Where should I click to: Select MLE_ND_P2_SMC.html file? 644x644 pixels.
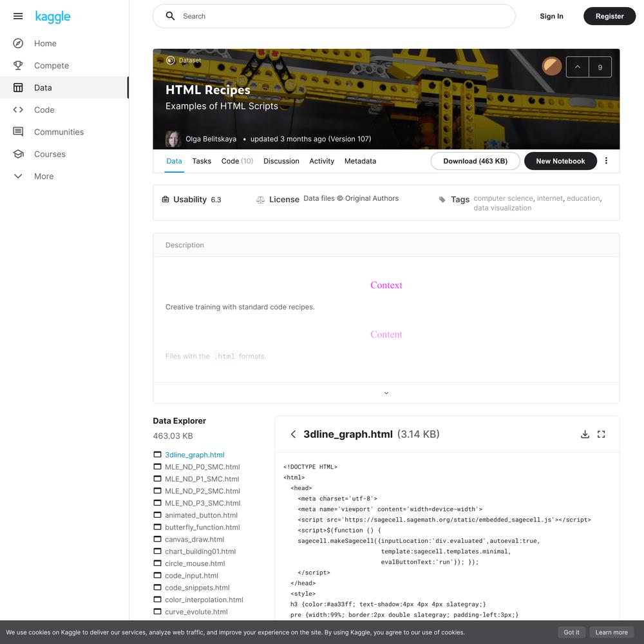pyautogui.click(x=202, y=491)
